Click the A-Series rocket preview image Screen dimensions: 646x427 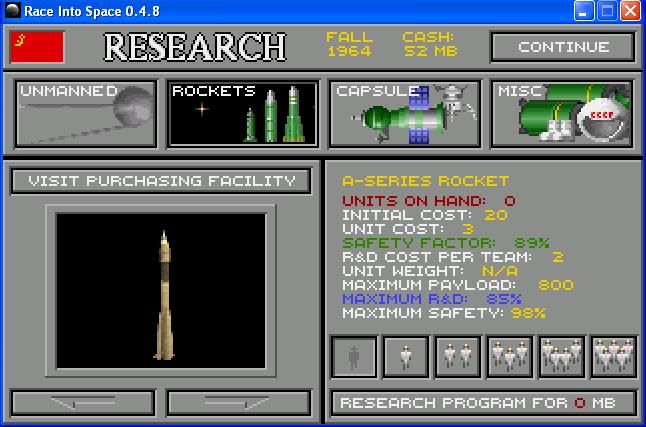161,291
